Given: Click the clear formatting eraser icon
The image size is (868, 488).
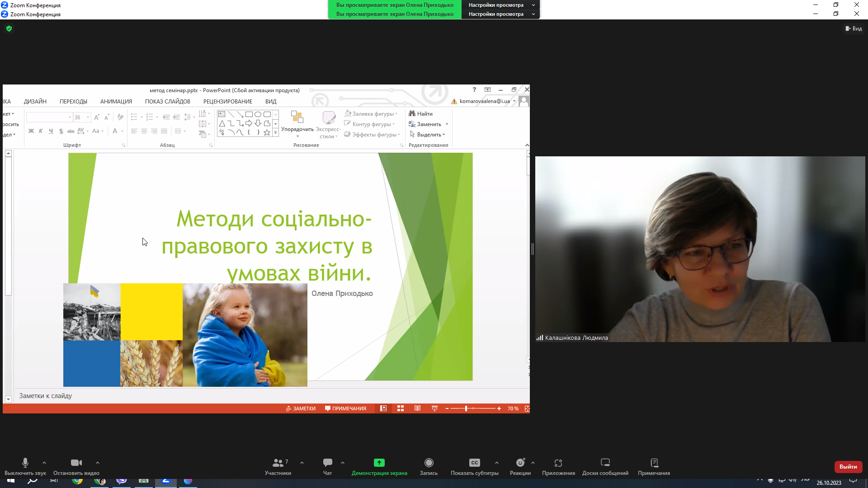Looking at the screenshot, I should click(x=120, y=117).
